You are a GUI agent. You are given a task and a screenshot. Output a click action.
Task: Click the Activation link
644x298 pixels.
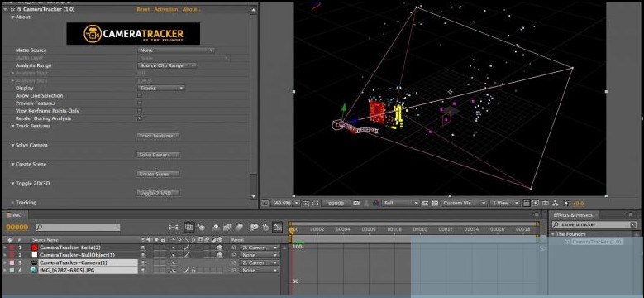166,9
